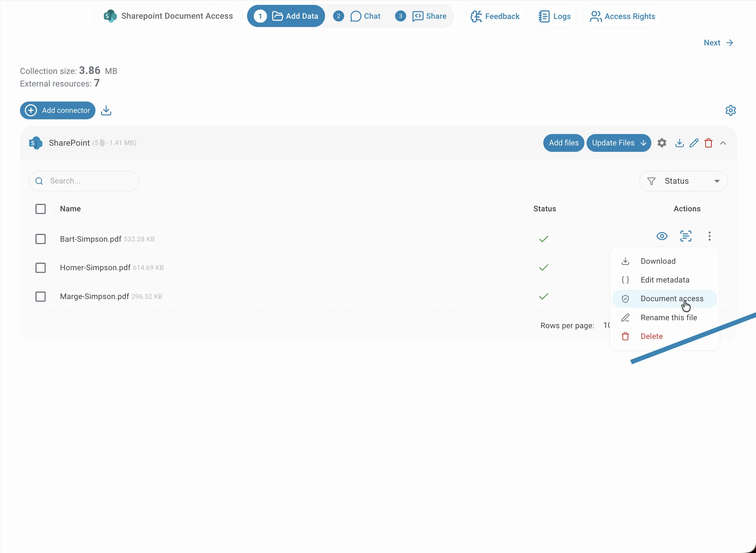This screenshot has height=553, width=756.
Task: Click the Marge-Simpson.pdf file name
Action: pos(95,297)
